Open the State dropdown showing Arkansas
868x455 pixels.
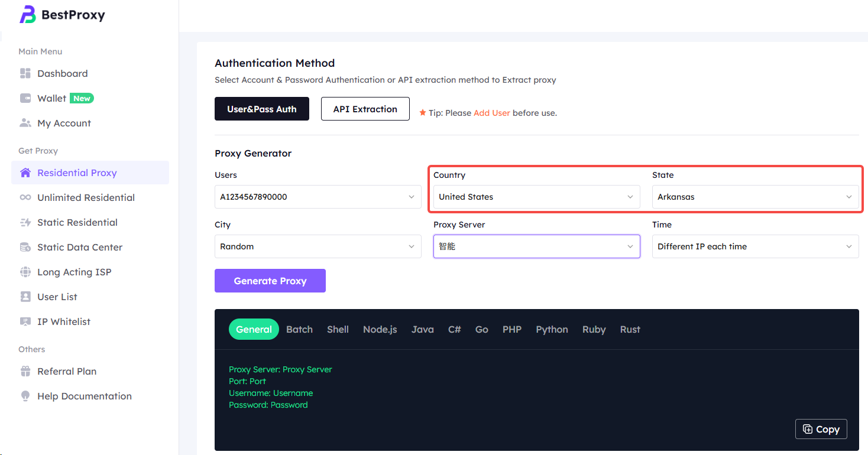point(755,197)
